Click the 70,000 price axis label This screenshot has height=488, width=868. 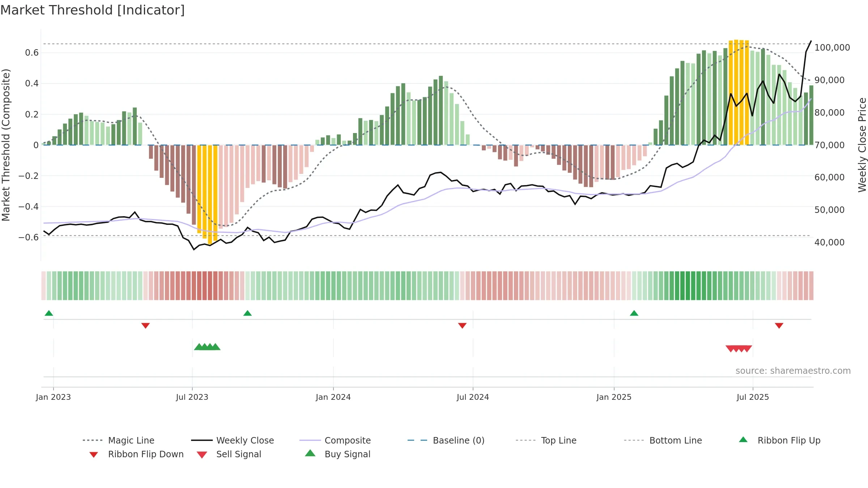pos(829,145)
